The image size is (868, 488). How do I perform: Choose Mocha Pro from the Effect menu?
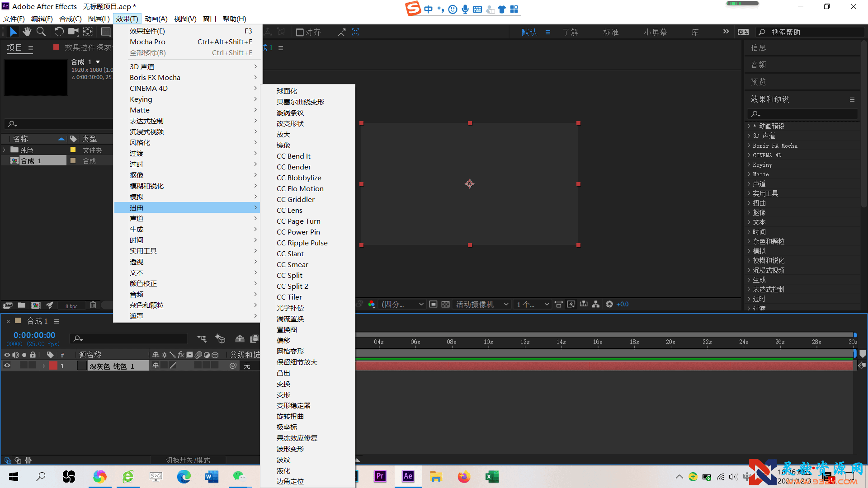(187, 42)
